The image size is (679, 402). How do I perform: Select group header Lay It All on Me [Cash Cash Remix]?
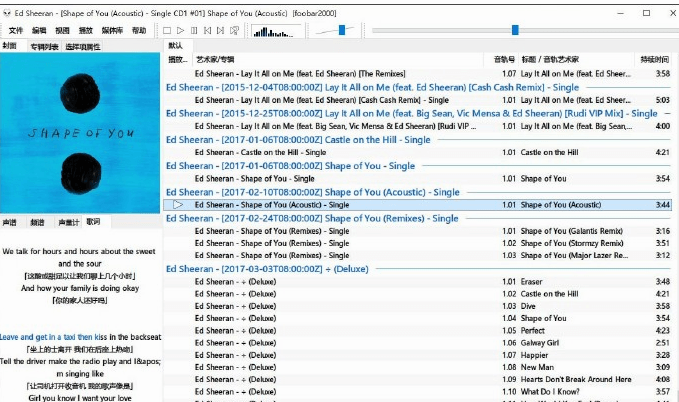[418, 87]
